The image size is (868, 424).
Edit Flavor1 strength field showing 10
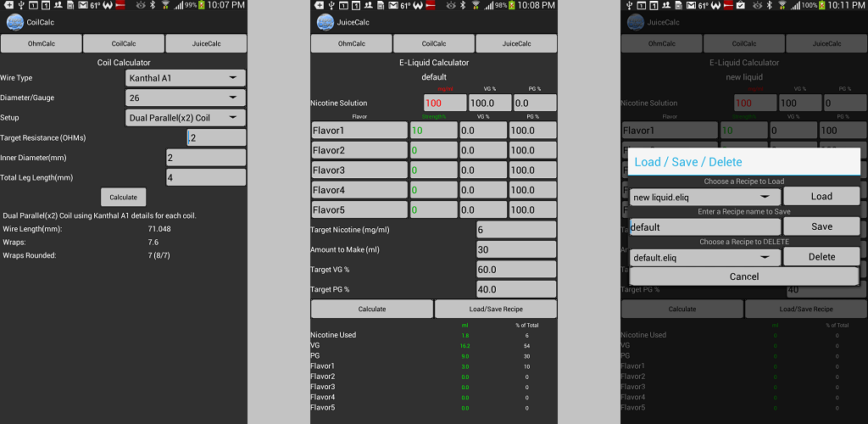(433, 131)
